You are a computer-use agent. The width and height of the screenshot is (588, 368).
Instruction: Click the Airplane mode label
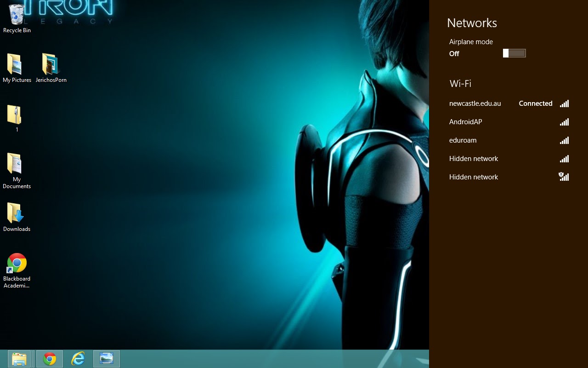point(471,42)
